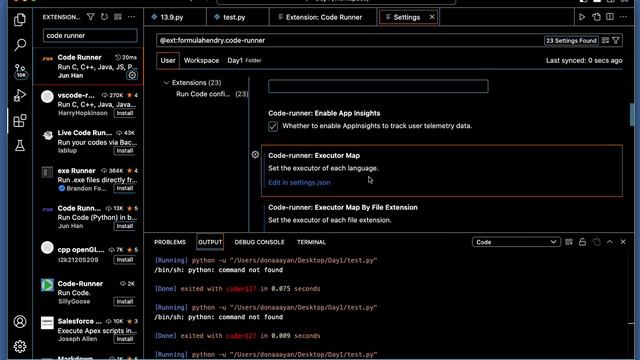The width and height of the screenshot is (640, 360).
Task: Click the empty setting text box above App Insights
Action: pyautogui.click(x=378, y=86)
